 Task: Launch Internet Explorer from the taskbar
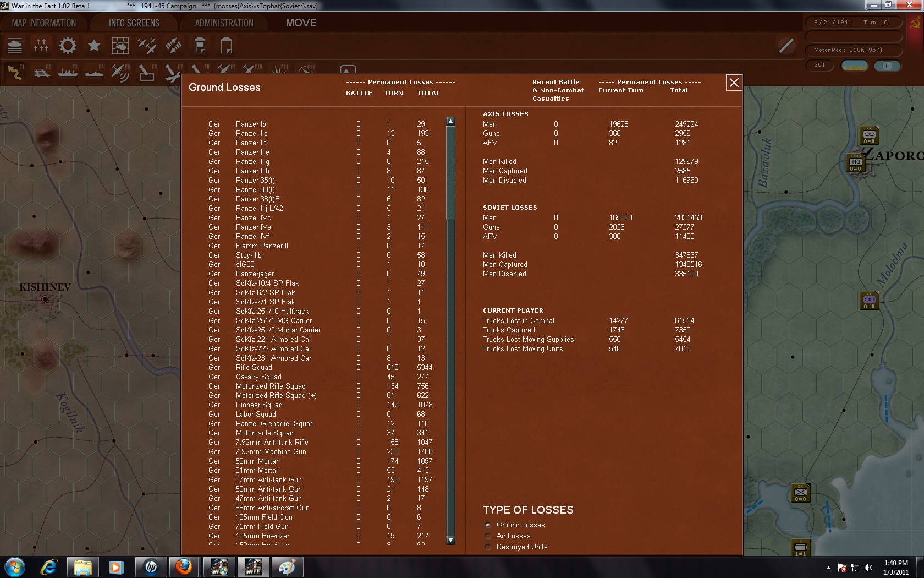(49, 567)
